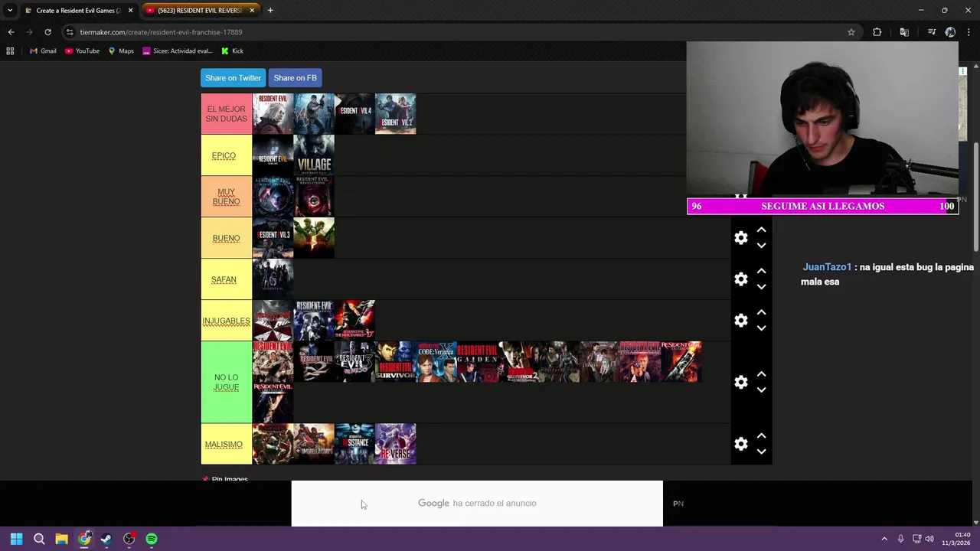Reload the tiermaker page
980x551 pixels.
click(47, 32)
